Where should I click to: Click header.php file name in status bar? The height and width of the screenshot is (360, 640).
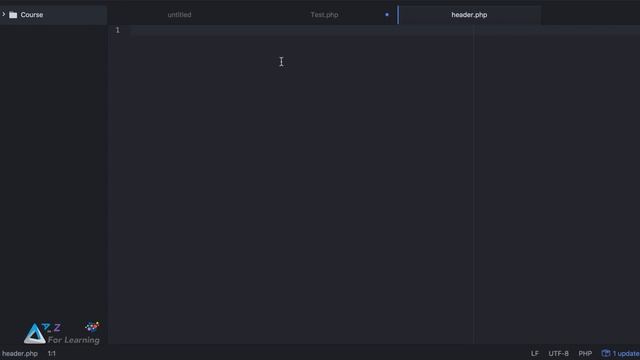[20, 353]
